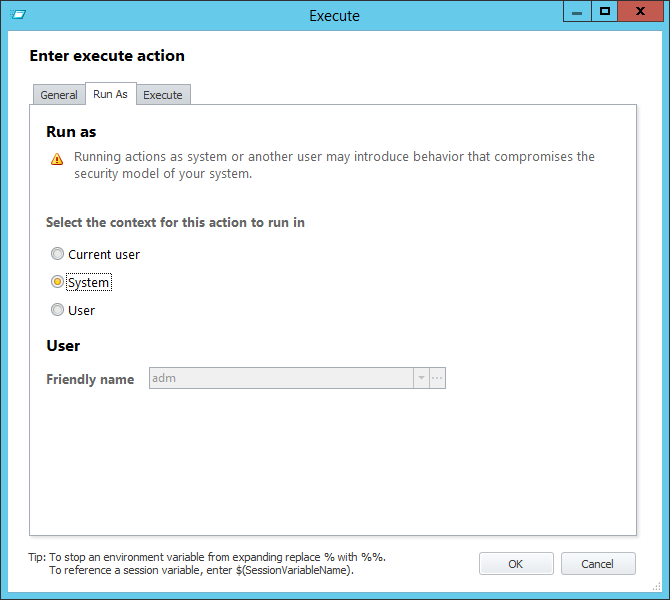Switch to the General tab
This screenshot has width=670, height=600.
pos(59,95)
